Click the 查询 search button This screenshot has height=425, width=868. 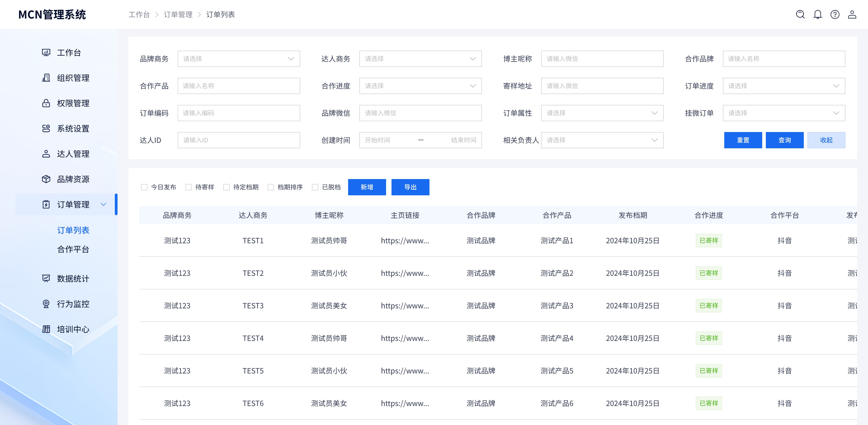click(784, 140)
